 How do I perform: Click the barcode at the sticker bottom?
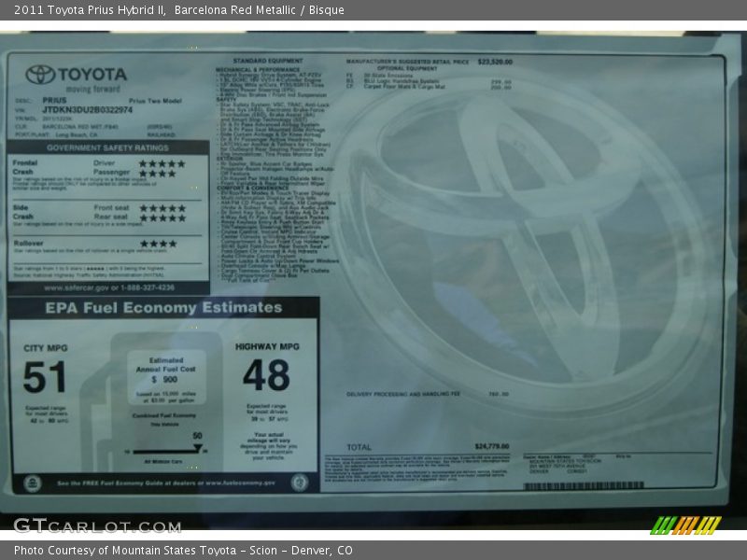[584, 485]
